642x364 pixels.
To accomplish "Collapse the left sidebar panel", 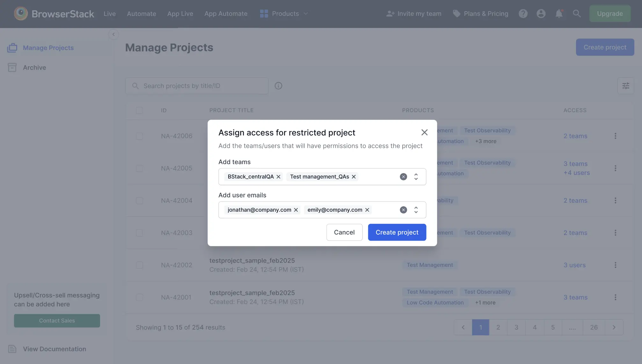I will (x=113, y=34).
